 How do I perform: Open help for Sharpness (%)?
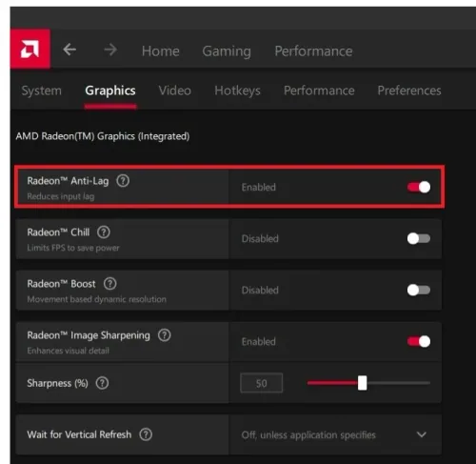(102, 383)
